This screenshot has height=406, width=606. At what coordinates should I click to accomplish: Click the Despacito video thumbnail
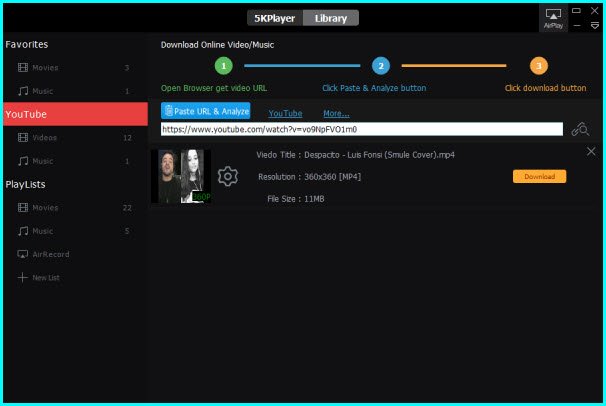pos(181,176)
